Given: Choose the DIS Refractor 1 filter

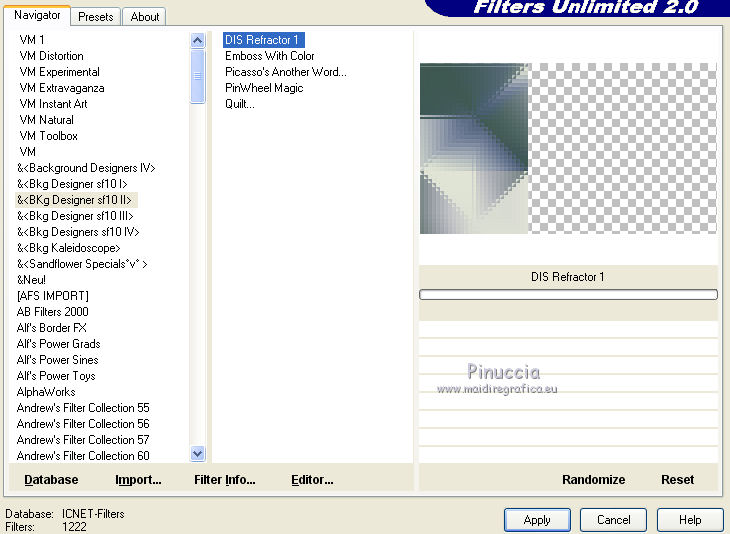Looking at the screenshot, I should coord(264,40).
